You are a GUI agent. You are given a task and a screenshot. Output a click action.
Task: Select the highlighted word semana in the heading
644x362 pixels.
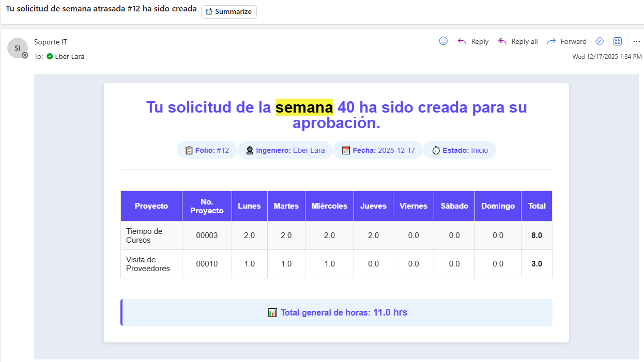pyautogui.click(x=304, y=107)
